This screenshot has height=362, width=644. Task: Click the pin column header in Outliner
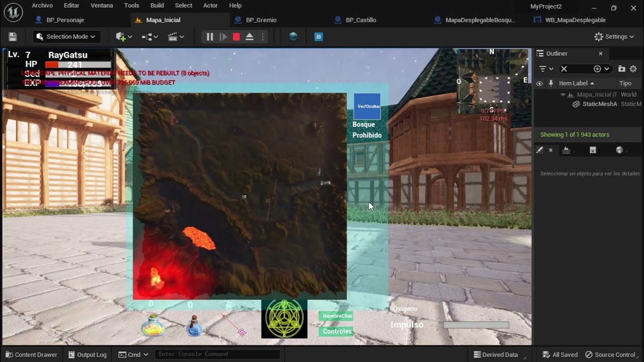[x=551, y=83]
